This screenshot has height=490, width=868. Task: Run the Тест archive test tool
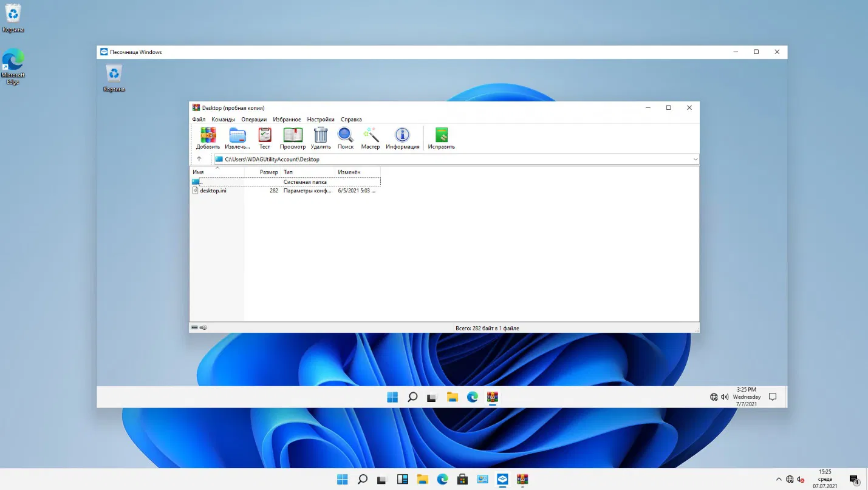tap(265, 138)
